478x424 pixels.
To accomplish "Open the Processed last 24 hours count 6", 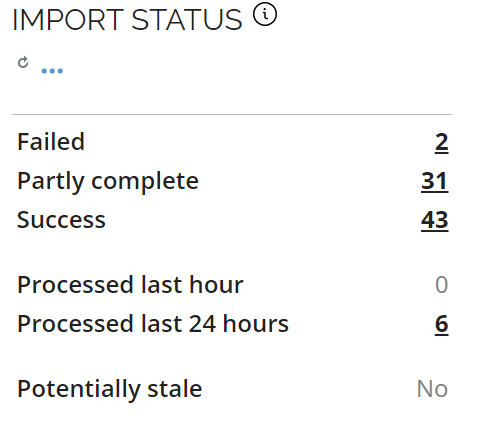I will point(441,324).
